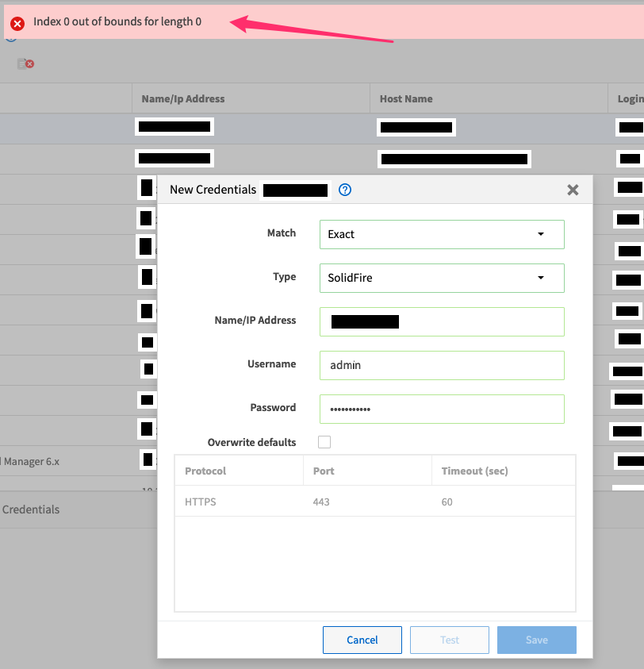Close the New Credentials dialog
Screen dimensions: 644x669
tap(573, 190)
